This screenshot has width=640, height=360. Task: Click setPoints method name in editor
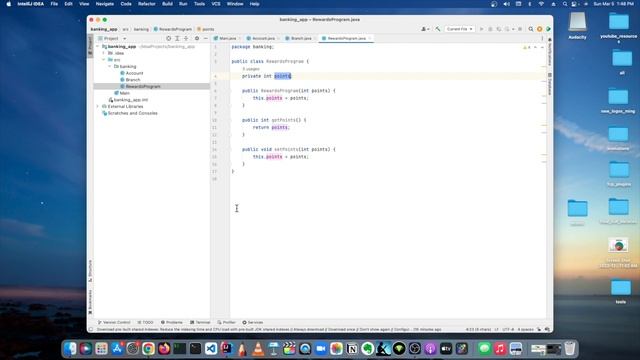[x=286, y=149]
